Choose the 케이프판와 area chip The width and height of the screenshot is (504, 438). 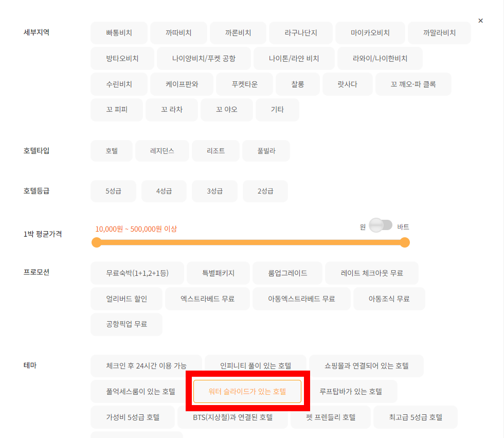tap(182, 84)
